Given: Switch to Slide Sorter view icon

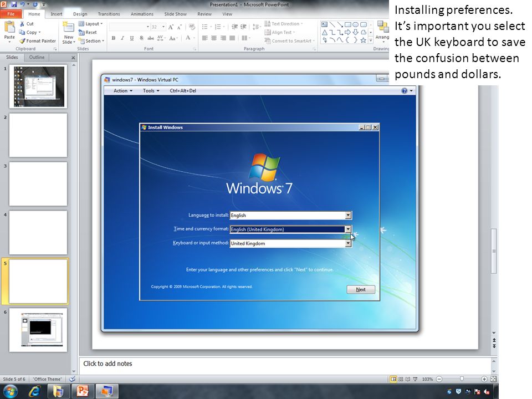Looking at the screenshot, I should (x=401, y=379).
